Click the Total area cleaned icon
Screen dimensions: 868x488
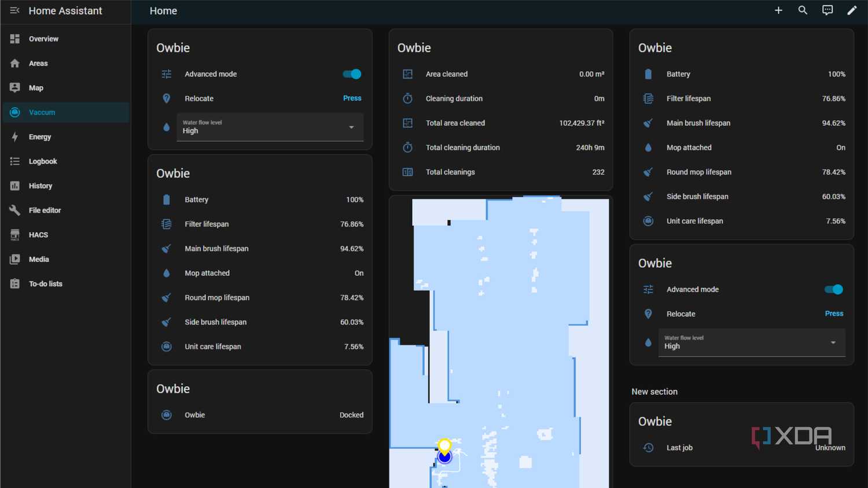pyautogui.click(x=407, y=123)
